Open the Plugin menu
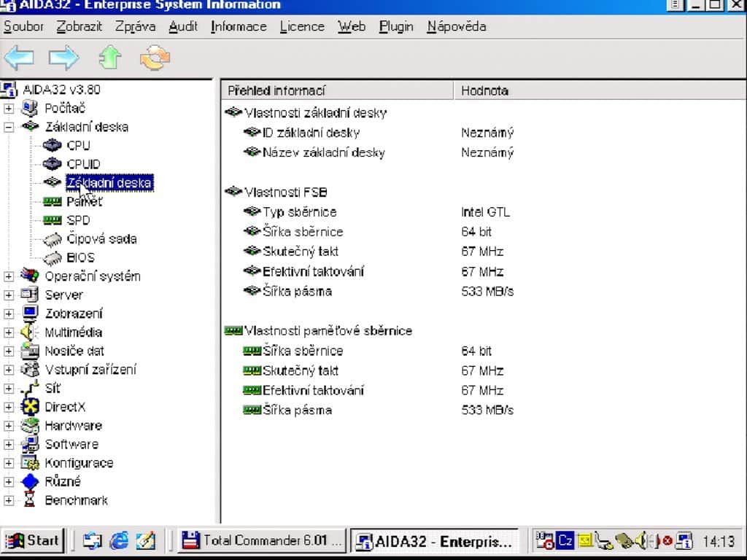Image resolution: width=747 pixels, height=560 pixels. (396, 26)
